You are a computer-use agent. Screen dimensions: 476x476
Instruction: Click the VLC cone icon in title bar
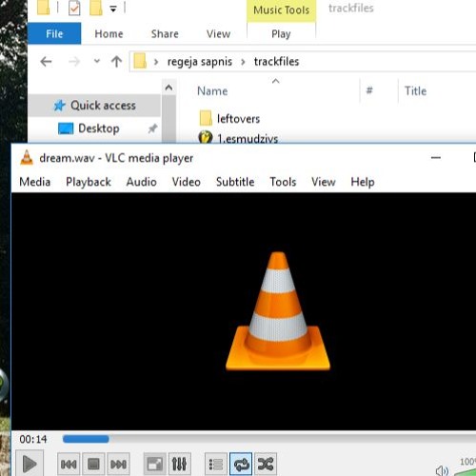[x=27, y=158]
